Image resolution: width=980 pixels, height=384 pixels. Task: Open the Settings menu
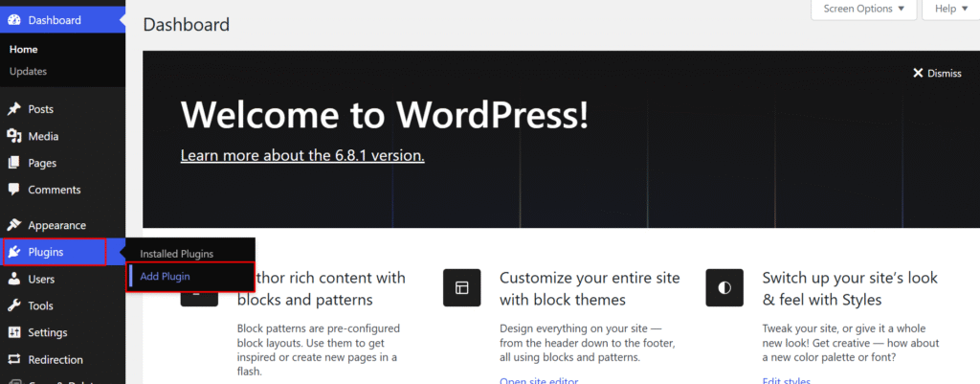tap(62, 332)
